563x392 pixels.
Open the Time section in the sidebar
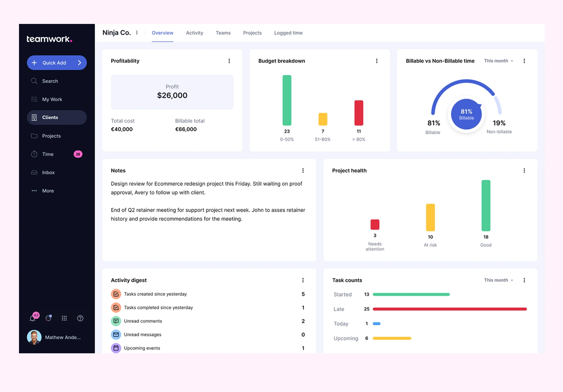48,154
